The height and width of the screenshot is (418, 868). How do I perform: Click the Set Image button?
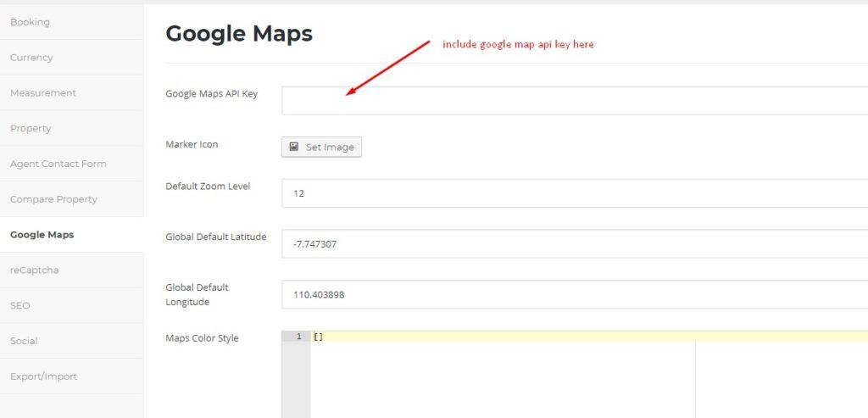click(321, 148)
